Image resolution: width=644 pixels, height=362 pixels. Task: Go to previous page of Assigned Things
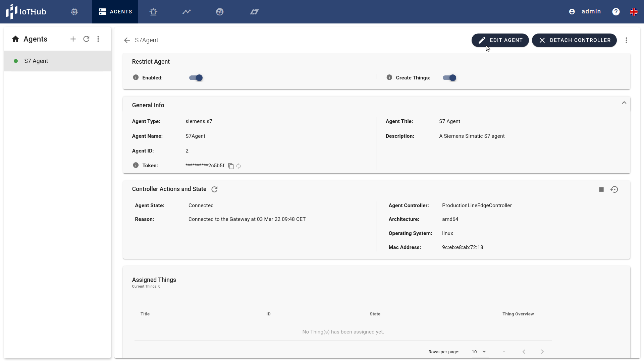pyautogui.click(x=524, y=352)
